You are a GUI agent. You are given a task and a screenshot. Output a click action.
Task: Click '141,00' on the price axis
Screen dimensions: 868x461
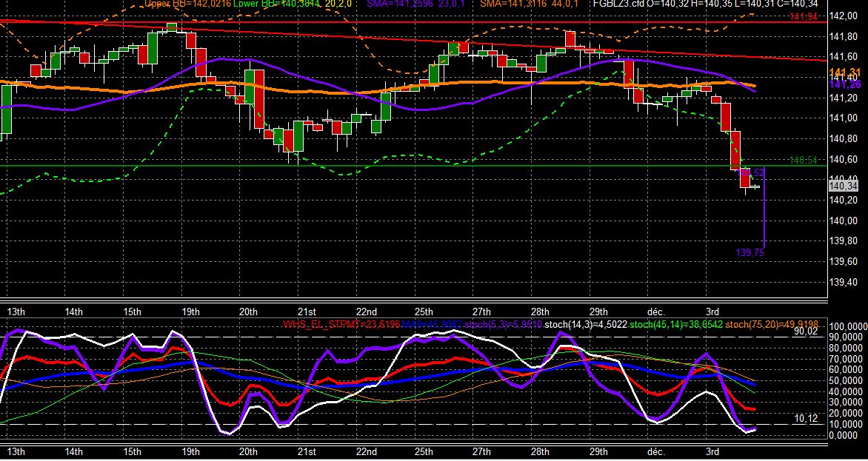coord(843,119)
